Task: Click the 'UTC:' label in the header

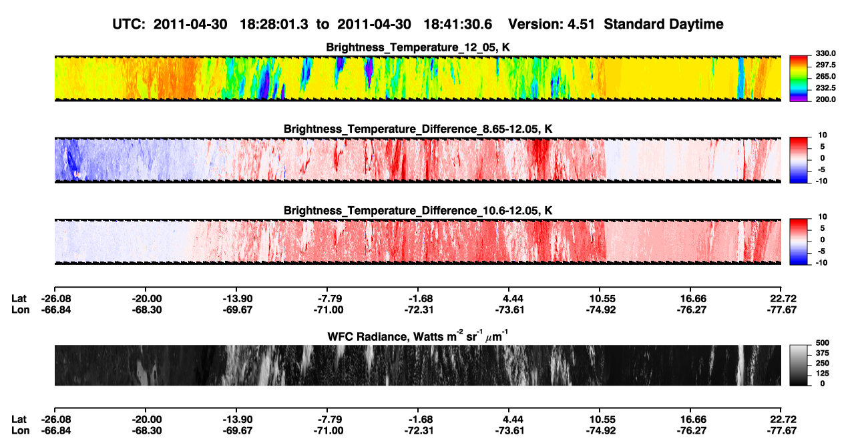Action: pos(130,24)
